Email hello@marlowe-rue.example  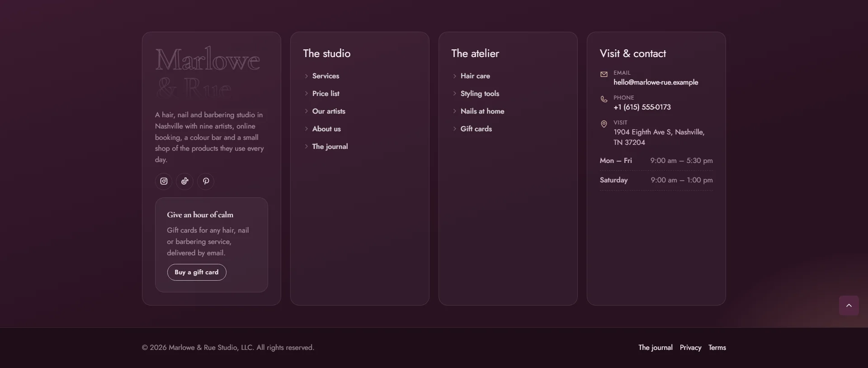point(656,82)
